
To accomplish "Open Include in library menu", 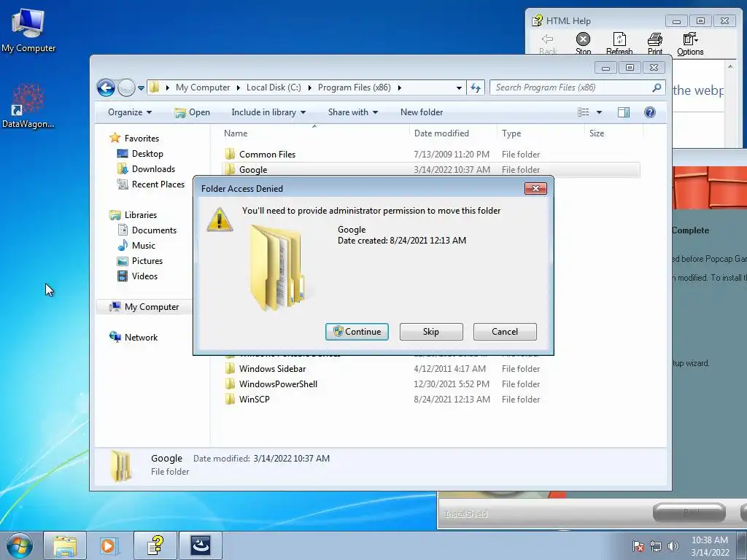I will pos(268,112).
